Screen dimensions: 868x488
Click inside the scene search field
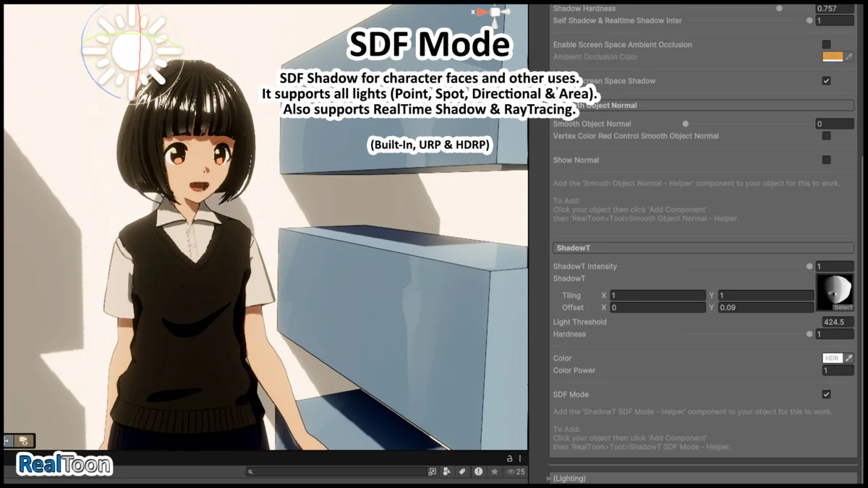pyautogui.click(x=333, y=471)
